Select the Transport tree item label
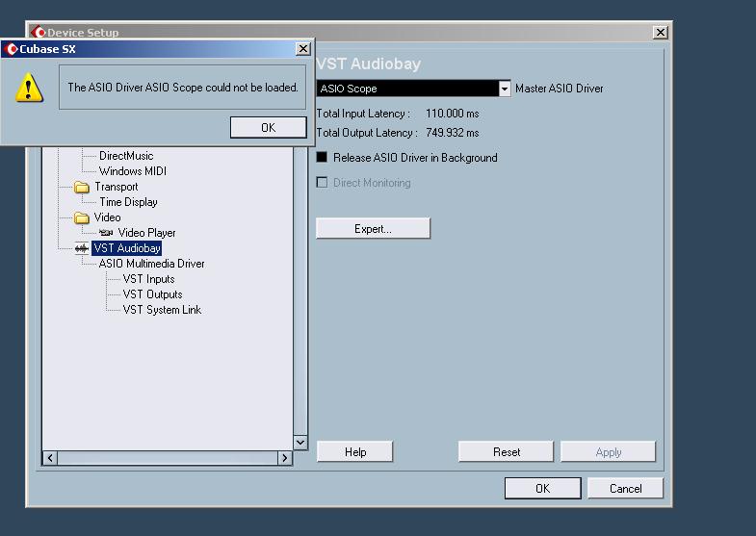The image size is (756, 536). point(117,187)
